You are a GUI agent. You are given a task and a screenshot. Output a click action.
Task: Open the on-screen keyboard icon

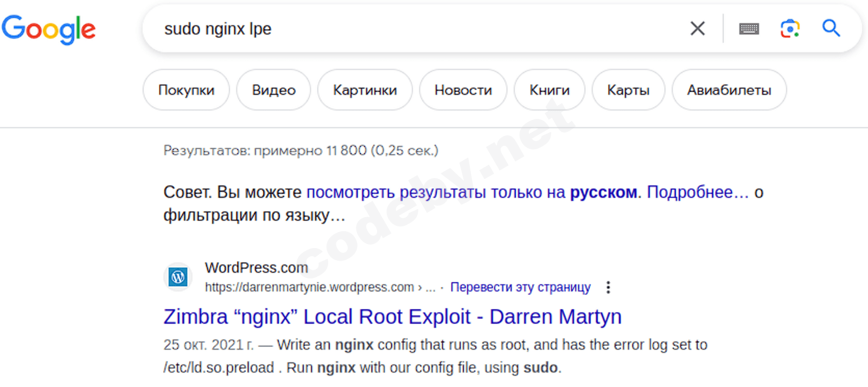pyautogui.click(x=749, y=29)
